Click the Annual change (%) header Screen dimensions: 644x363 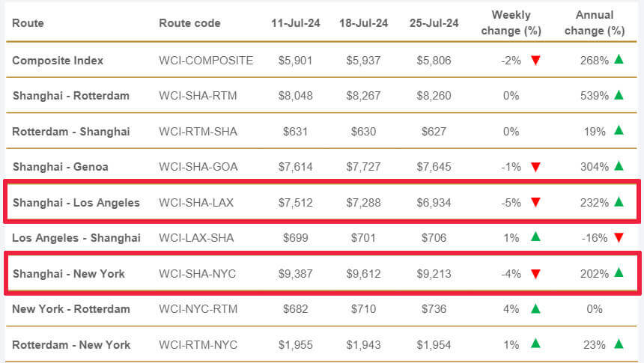tap(595, 22)
